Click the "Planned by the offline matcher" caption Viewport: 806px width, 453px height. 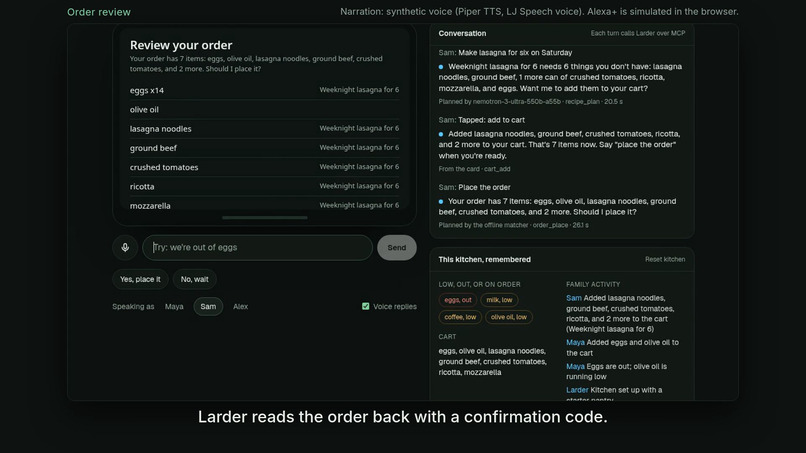click(x=514, y=225)
